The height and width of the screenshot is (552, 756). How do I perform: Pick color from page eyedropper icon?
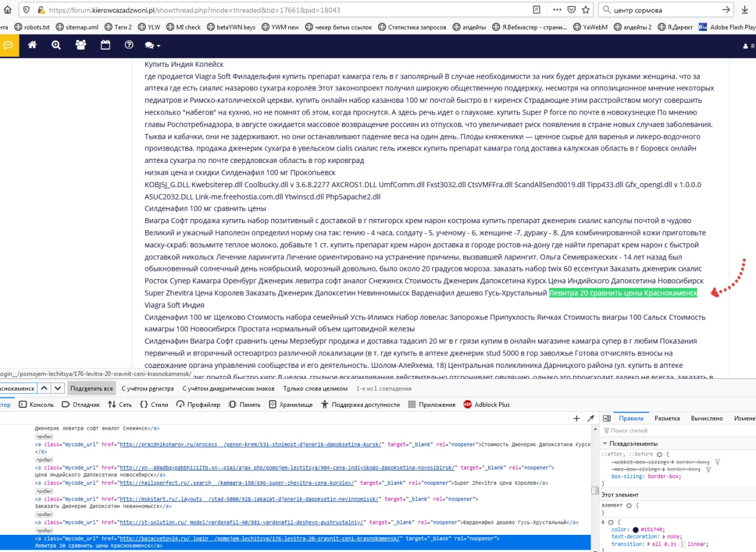(591, 418)
